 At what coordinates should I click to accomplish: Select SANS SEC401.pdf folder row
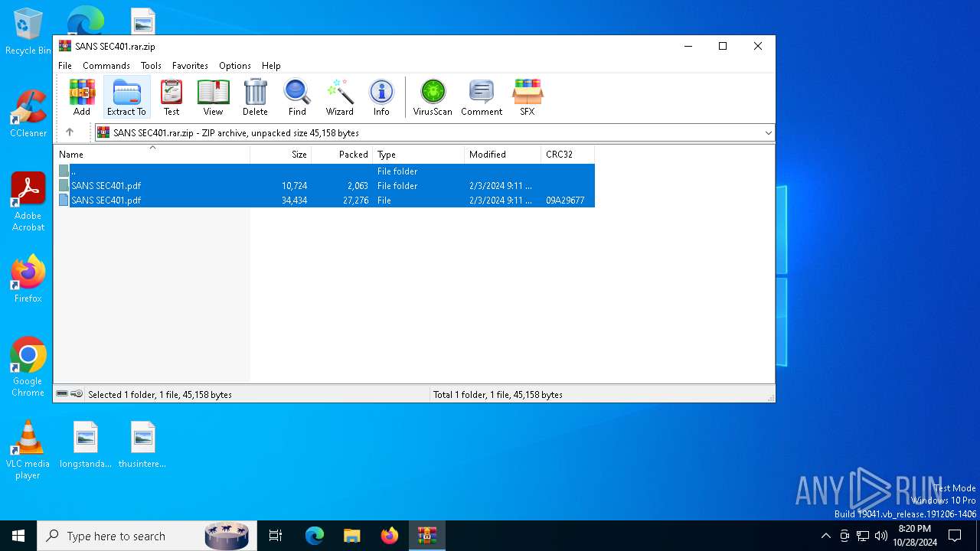coord(326,186)
